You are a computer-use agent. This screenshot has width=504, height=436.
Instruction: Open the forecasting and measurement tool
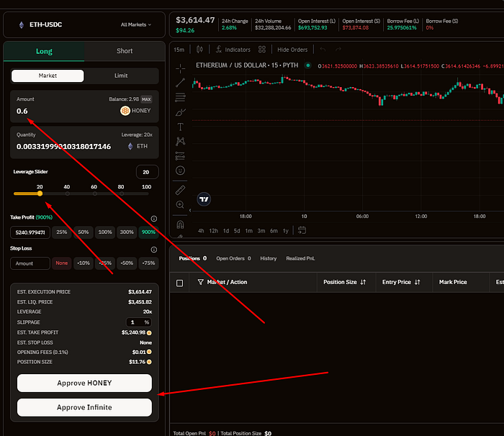pyautogui.click(x=180, y=156)
